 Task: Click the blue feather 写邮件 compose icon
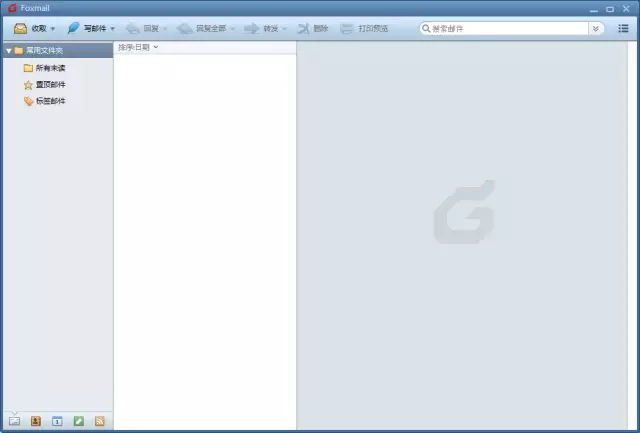tap(73, 28)
